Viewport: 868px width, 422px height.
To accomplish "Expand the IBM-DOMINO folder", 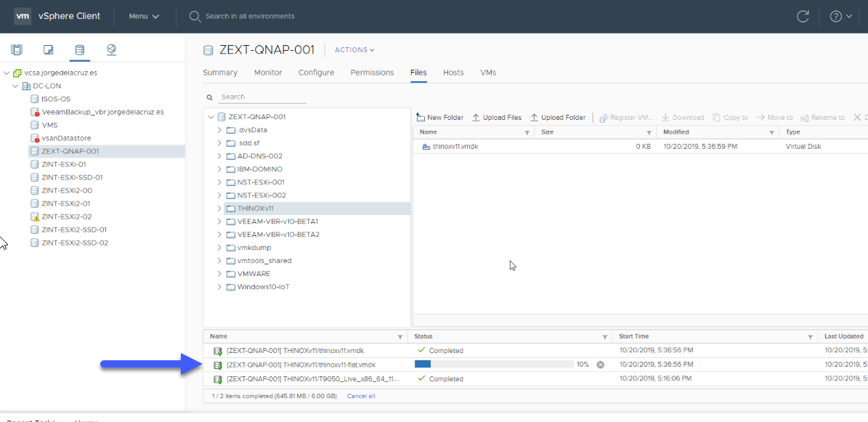I will click(x=220, y=169).
